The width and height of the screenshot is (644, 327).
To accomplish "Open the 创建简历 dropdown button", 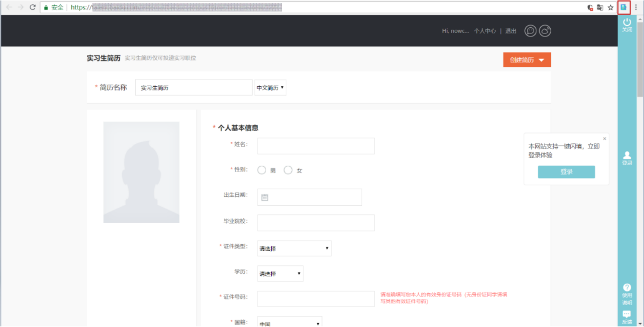I will [527, 60].
